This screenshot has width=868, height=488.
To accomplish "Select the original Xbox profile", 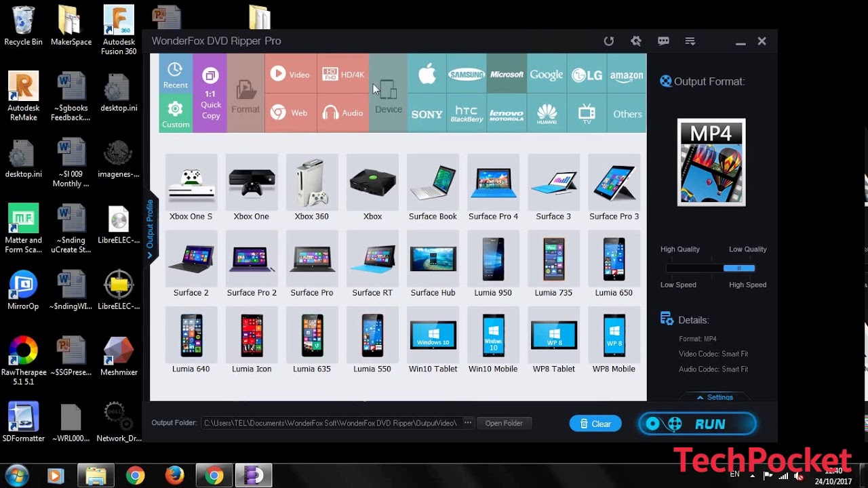I will 372,188.
